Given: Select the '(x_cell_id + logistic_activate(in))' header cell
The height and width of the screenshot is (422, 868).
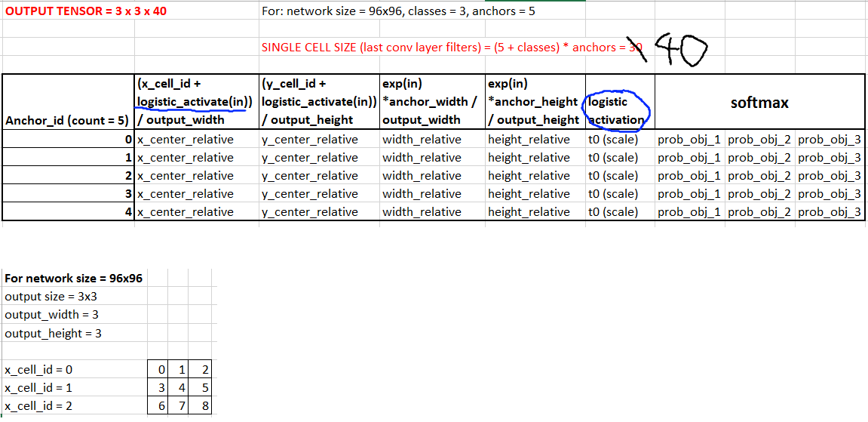Looking at the screenshot, I should pyautogui.click(x=197, y=102).
